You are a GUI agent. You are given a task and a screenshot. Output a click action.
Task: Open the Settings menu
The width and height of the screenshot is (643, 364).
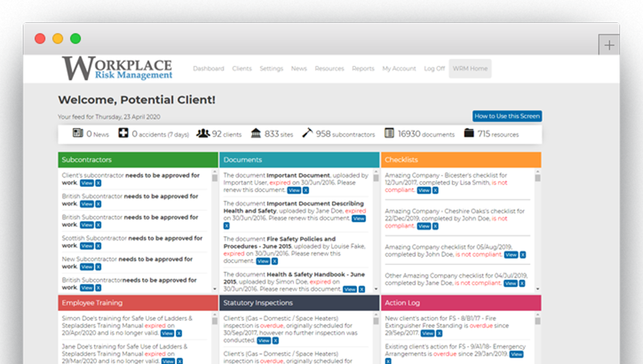coord(272,68)
